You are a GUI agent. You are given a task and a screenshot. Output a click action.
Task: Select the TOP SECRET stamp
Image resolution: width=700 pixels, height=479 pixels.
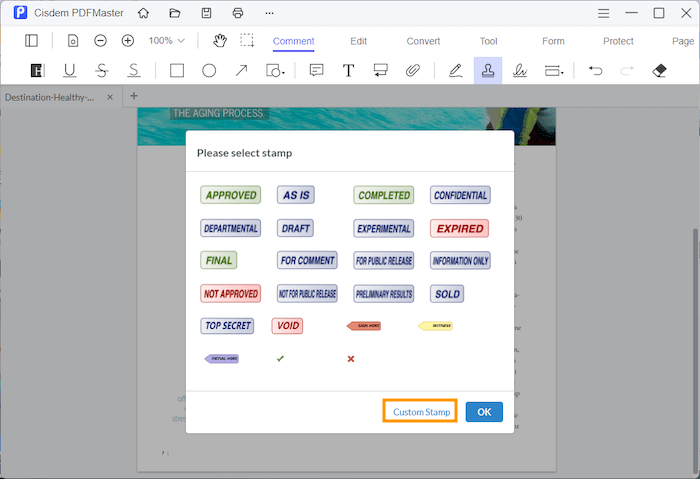[x=227, y=326]
